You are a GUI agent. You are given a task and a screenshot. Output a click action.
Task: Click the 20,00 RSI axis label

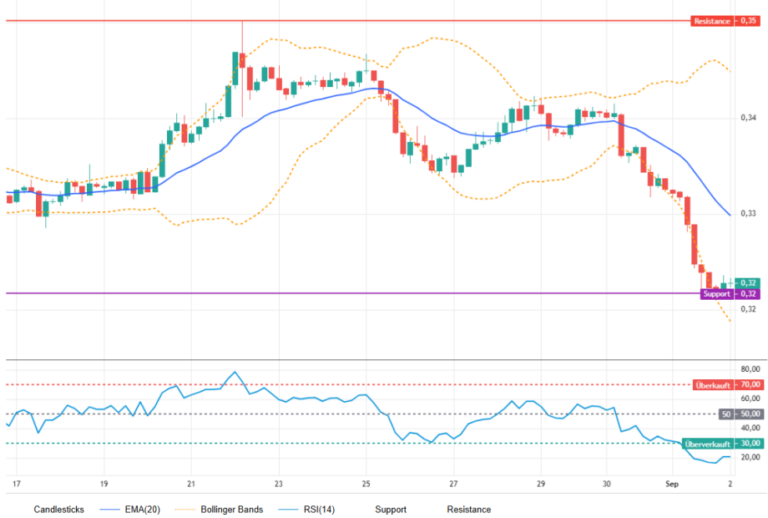pos(750,457)
